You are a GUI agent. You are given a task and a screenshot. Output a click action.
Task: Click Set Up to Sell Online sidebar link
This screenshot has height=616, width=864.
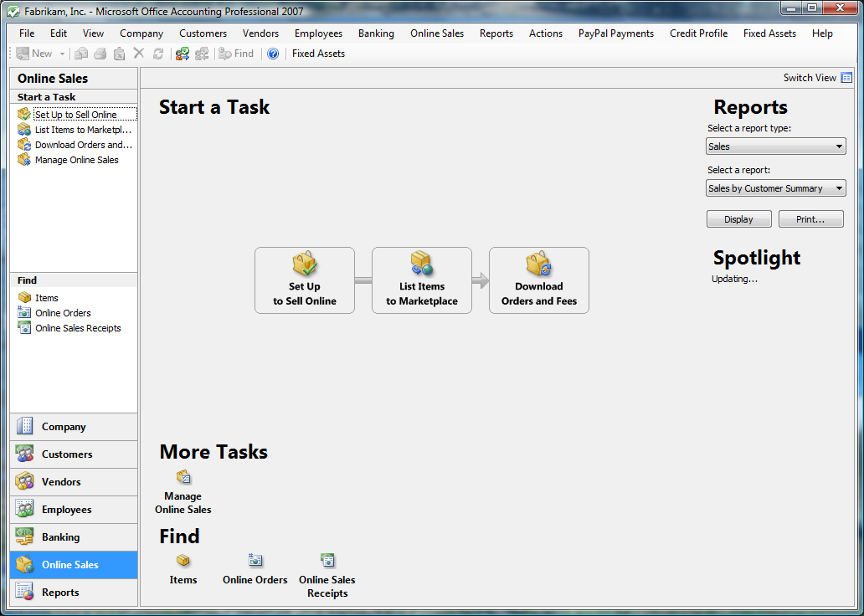pos(76,114)
